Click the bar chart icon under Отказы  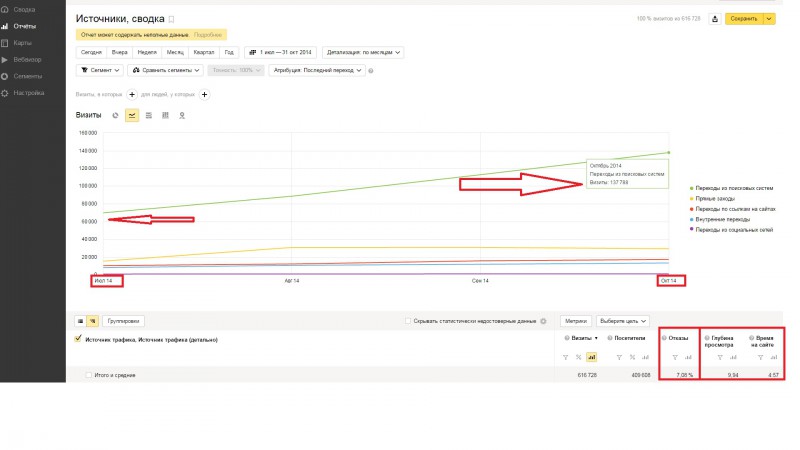[688, 358]
